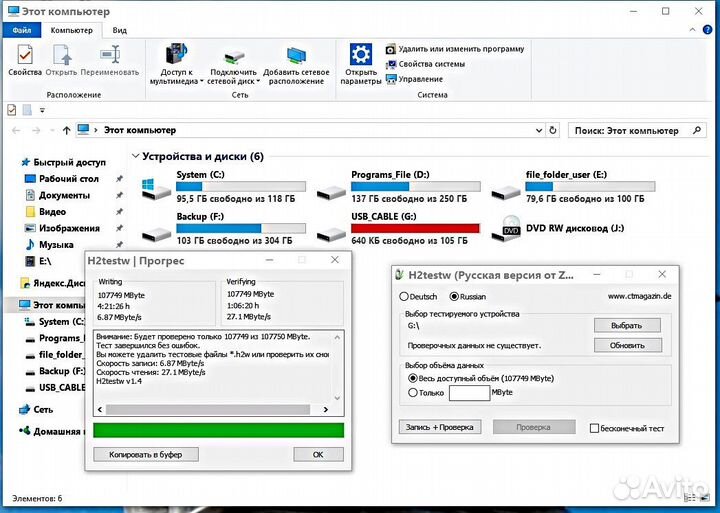Click Backup (F:) capacity bar
The image size is (720, 513).
[241, 228]
